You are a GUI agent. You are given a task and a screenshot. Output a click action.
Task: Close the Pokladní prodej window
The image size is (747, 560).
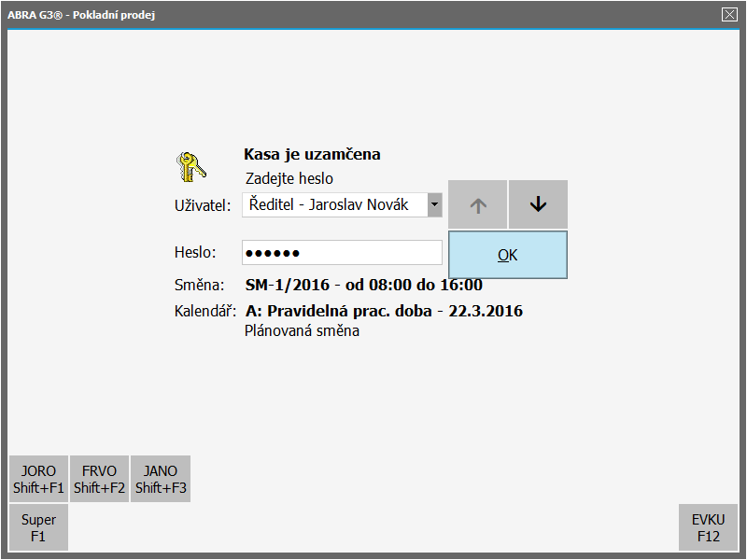(x=729, y=14)
